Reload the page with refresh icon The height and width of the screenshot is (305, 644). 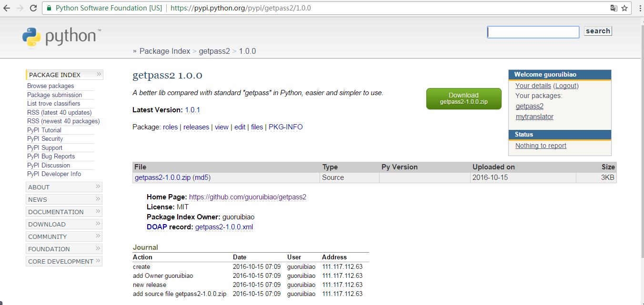(33, 8)
